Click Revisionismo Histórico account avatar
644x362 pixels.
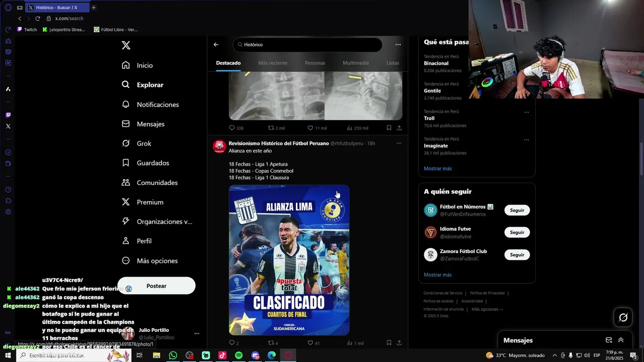219,146
